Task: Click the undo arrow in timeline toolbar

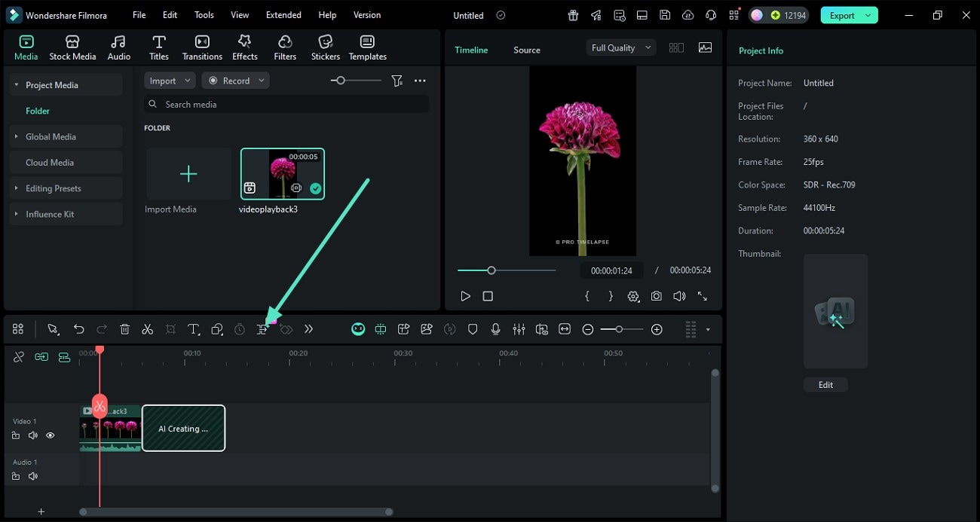Action: (x=78, y=329)
